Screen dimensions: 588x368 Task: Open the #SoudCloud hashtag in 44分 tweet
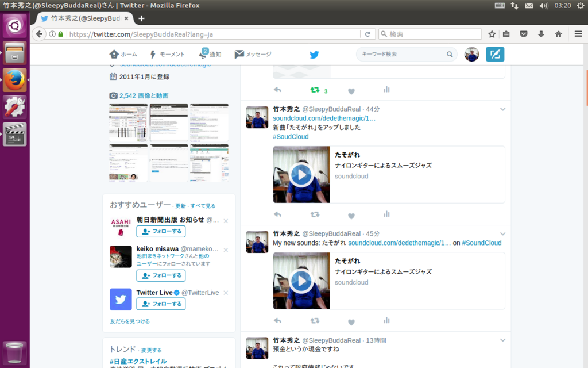coord(291,137)
